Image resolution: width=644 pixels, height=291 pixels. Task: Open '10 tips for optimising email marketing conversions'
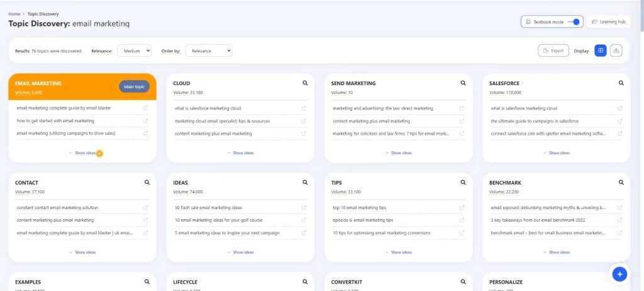click(x=382, y=233)
